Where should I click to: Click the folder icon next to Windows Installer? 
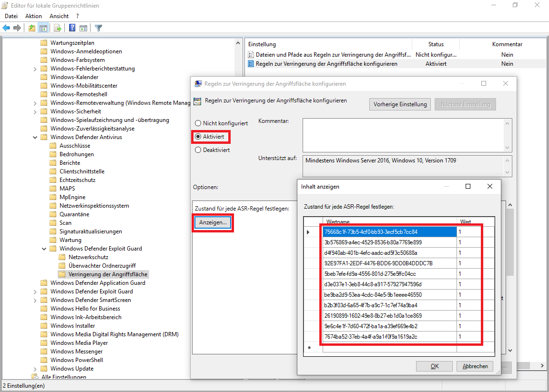click(44, 325)
